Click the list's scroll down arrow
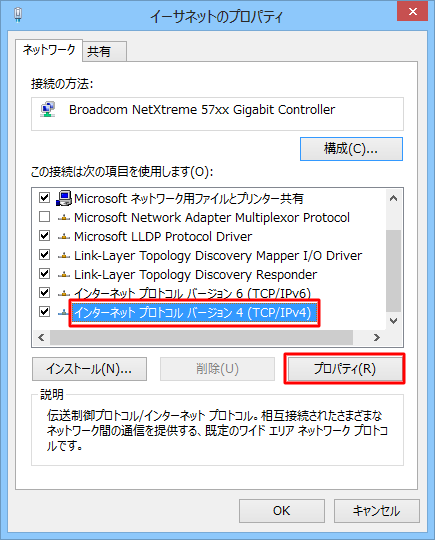 point(393,321)
